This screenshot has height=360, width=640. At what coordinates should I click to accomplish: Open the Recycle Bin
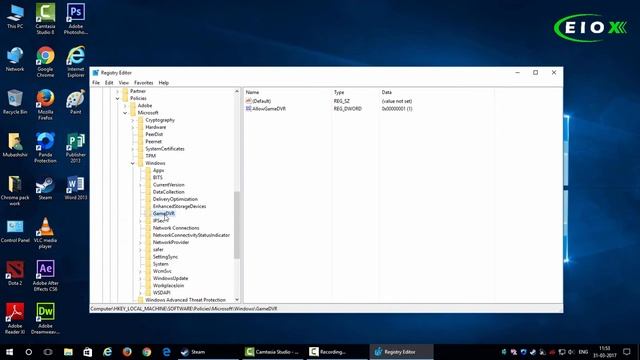(15, 102)
